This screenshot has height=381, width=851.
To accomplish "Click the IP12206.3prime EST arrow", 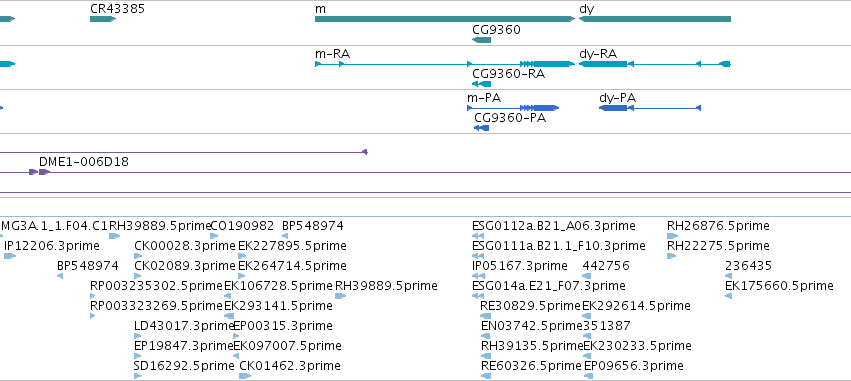I will pyautogui.click(x=10, y=256).
